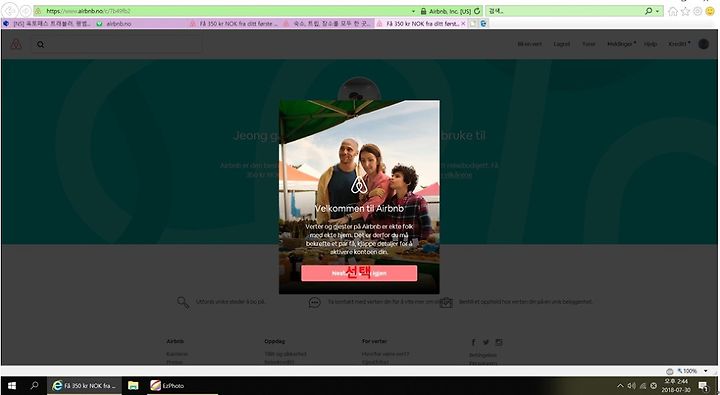Open the Action Center notification icon

[703, 386]
